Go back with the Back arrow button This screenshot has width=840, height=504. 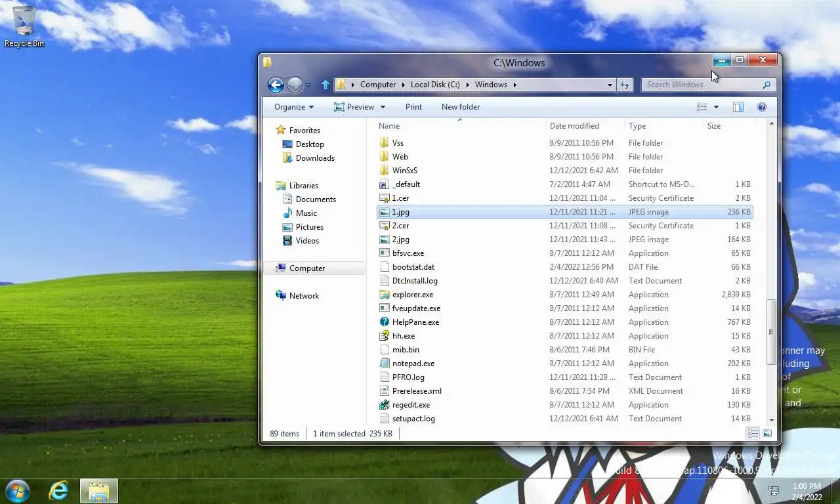tap(276, 85)
